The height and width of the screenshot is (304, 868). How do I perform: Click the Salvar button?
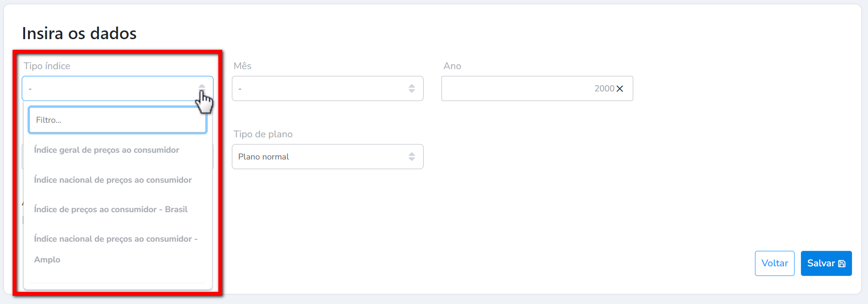821,263
